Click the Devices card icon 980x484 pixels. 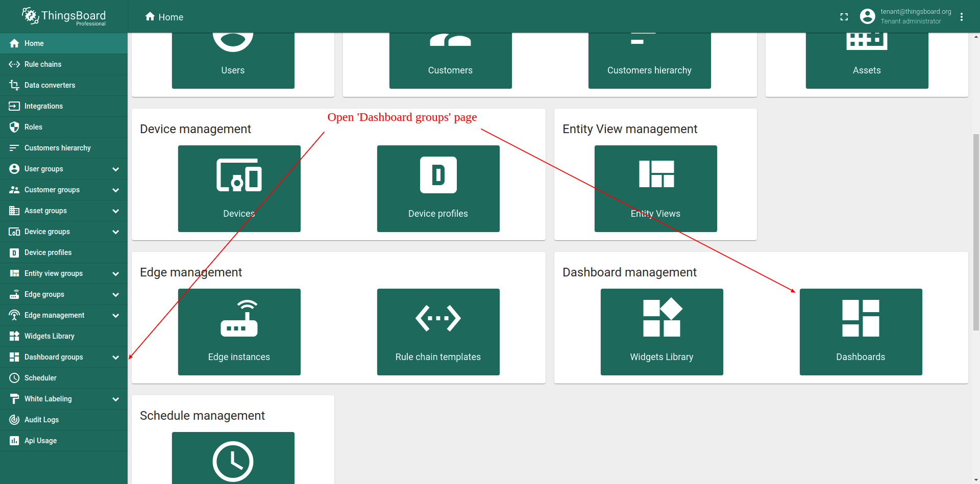(x=239, y=175)
